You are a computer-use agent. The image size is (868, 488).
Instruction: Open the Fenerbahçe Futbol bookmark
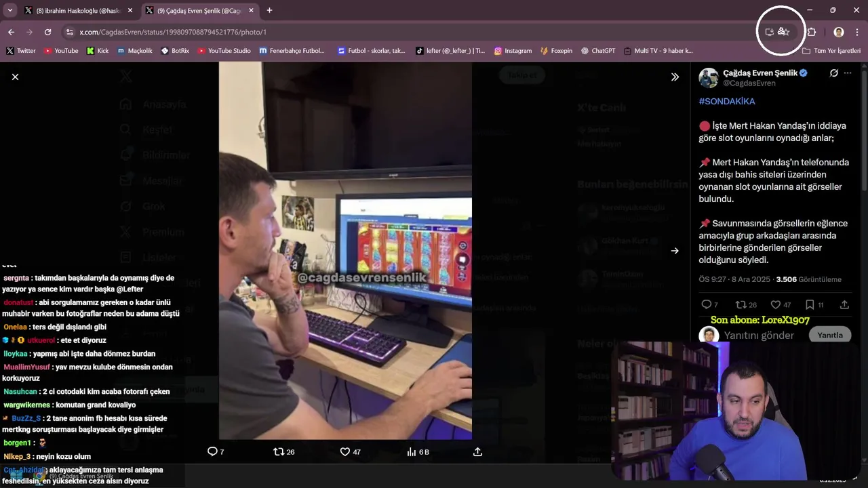tap(292, 51)
